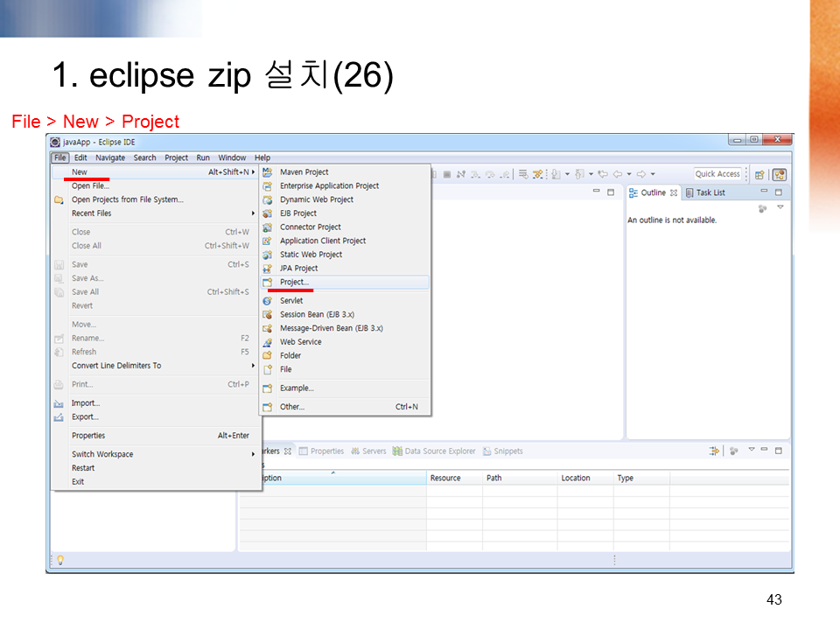Screen dimensions: 840x630
Task: Click the EJB Project icon
Action: (268, 213)
